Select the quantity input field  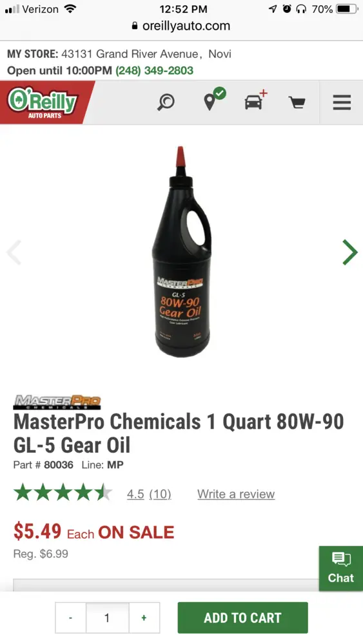tap(107, 618)
